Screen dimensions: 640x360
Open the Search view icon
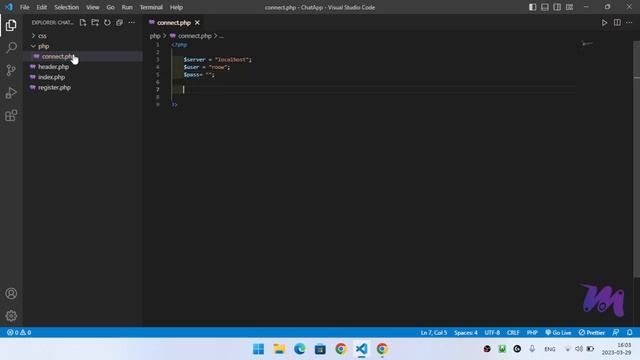coord(11,48)
